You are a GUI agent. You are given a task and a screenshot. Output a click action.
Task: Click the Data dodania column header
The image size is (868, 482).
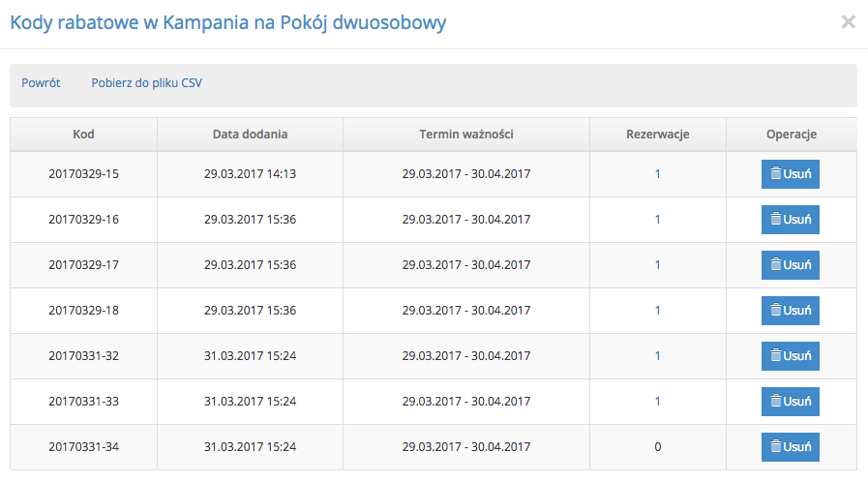click(251, 134)
